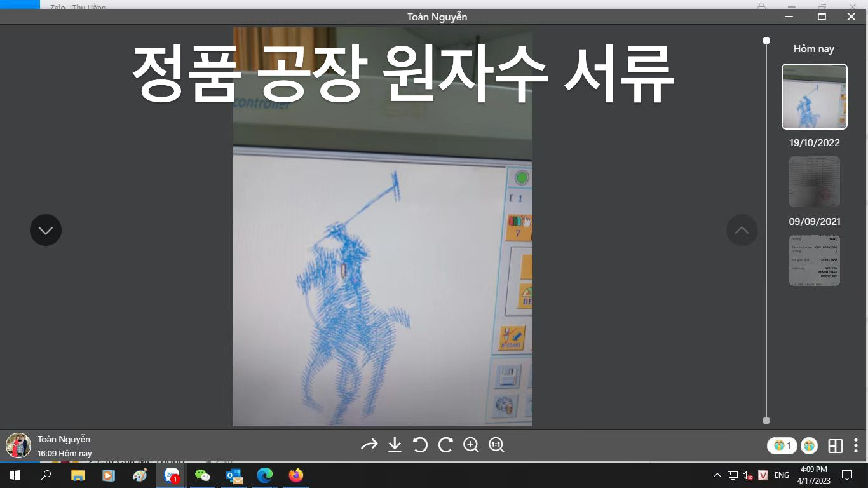Open the split view layout icon
The height and width of the screenshot is (488, 868).
(834, 447)
